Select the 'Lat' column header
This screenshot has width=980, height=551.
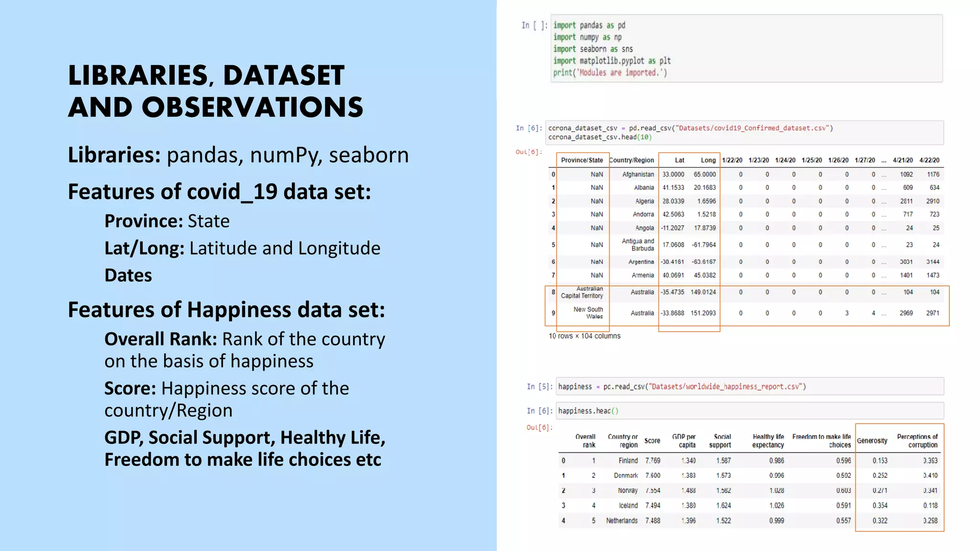(679, 160)
